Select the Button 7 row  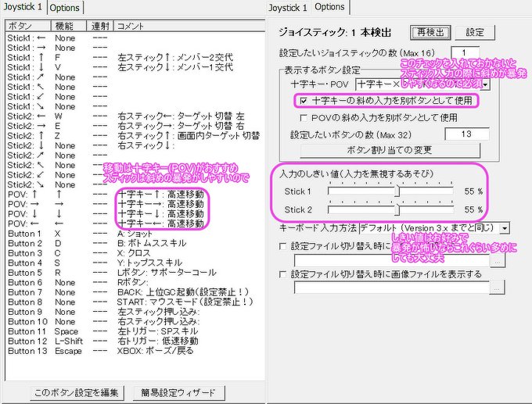point(135,292)
